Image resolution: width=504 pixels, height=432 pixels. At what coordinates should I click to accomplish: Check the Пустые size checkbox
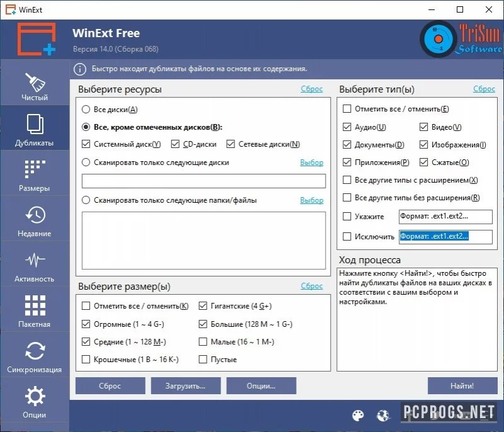click(203, 360)
